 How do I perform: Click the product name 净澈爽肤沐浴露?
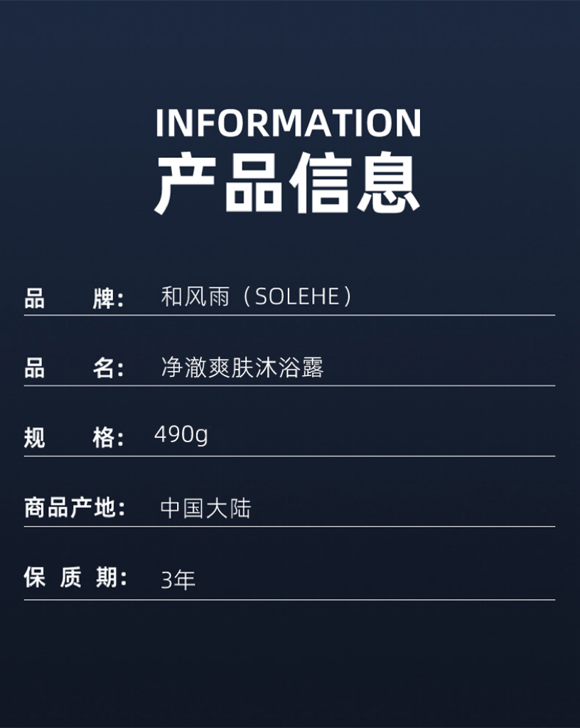click(x=242, y=368)
